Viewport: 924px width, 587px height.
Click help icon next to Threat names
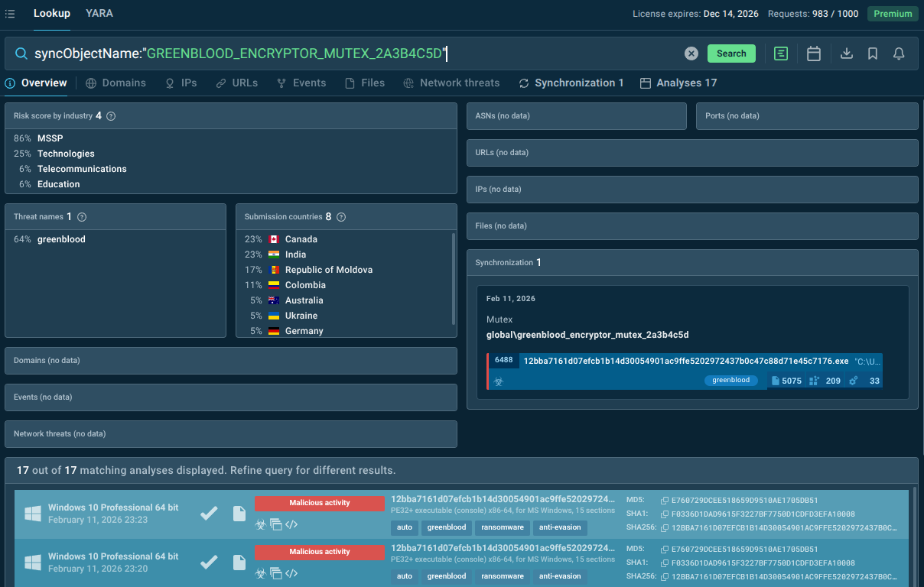[x=82, y=217]
